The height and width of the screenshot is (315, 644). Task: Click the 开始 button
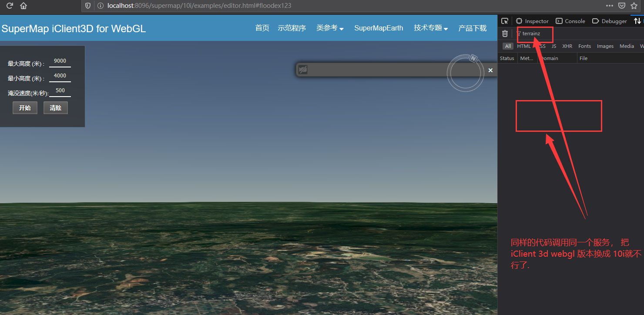click(x=25, y=108)
